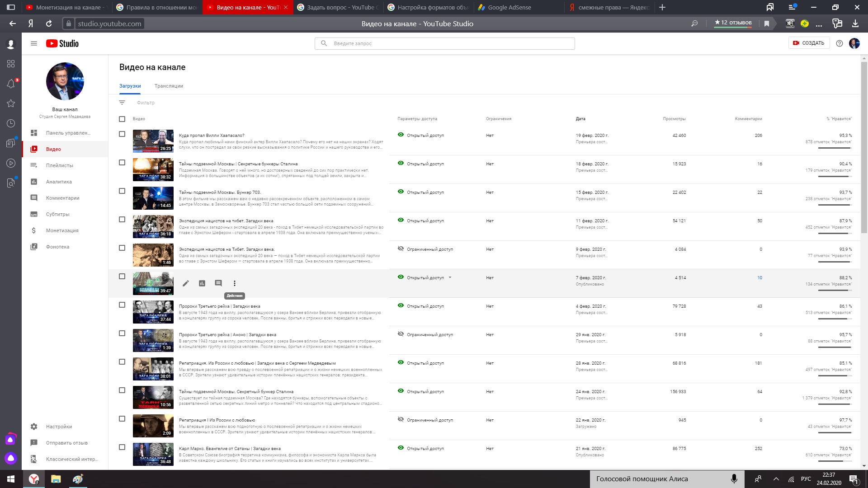The height and width of the screenshot is (488, 868).
Task: Open 'Плейлисты' in the sidebar
Action: (65, 165)
